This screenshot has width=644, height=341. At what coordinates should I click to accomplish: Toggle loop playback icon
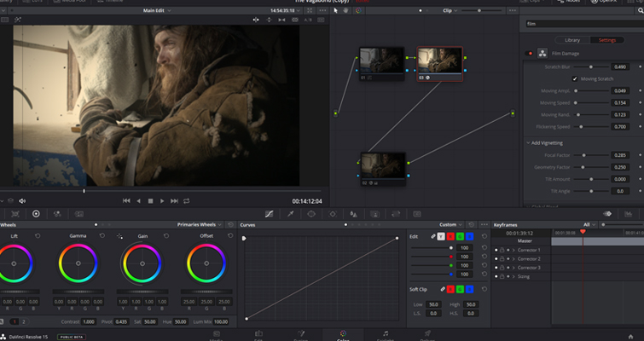(187, 200)
